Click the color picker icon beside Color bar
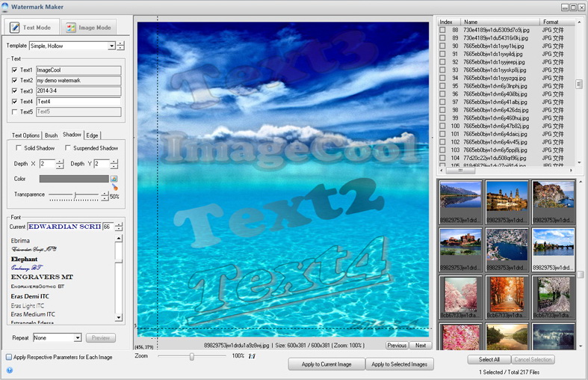 pos(114,179)
